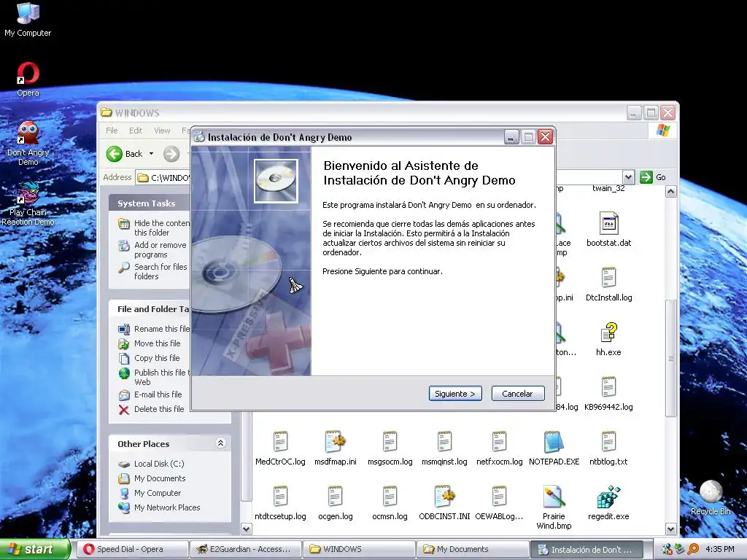This screenshot has height=560, width=747.
Task: Click the orange magnifier tray icon
Action: (x=693, y=549)
